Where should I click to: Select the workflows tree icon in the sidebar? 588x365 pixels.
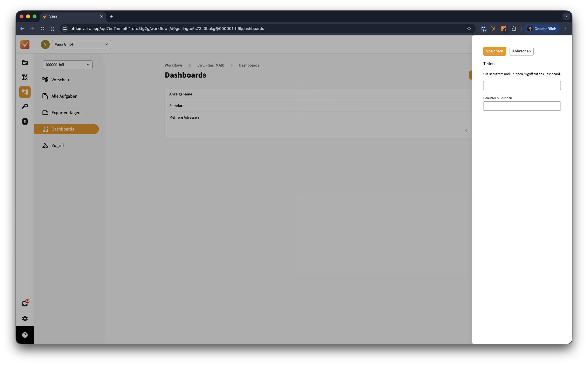coord(25,92)
